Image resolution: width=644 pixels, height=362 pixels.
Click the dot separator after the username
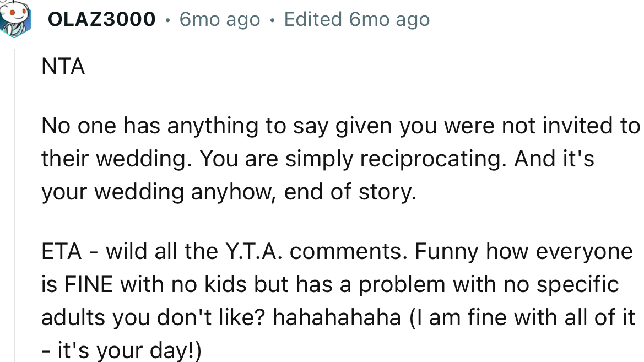[x=167, y=20]
